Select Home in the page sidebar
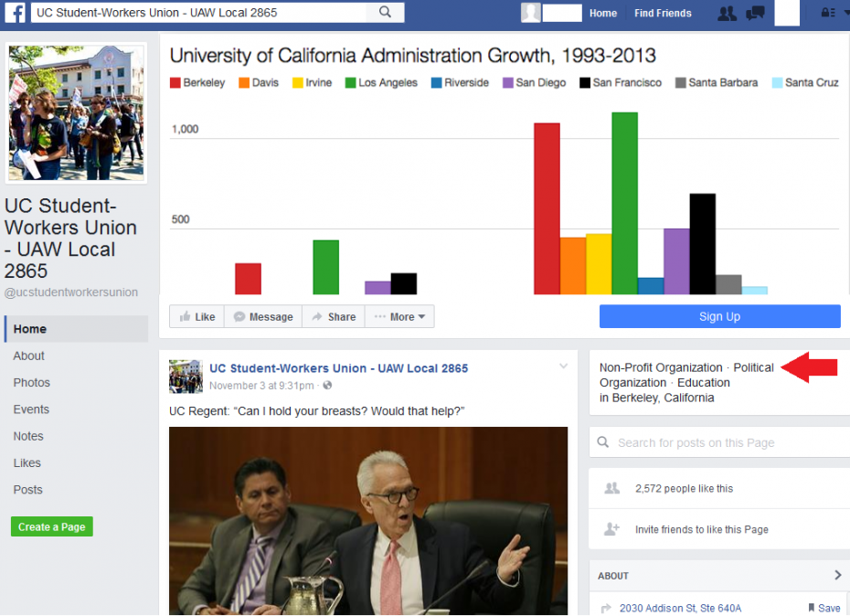Viewport: 850px width, 616px height. (x=77, y=329)
